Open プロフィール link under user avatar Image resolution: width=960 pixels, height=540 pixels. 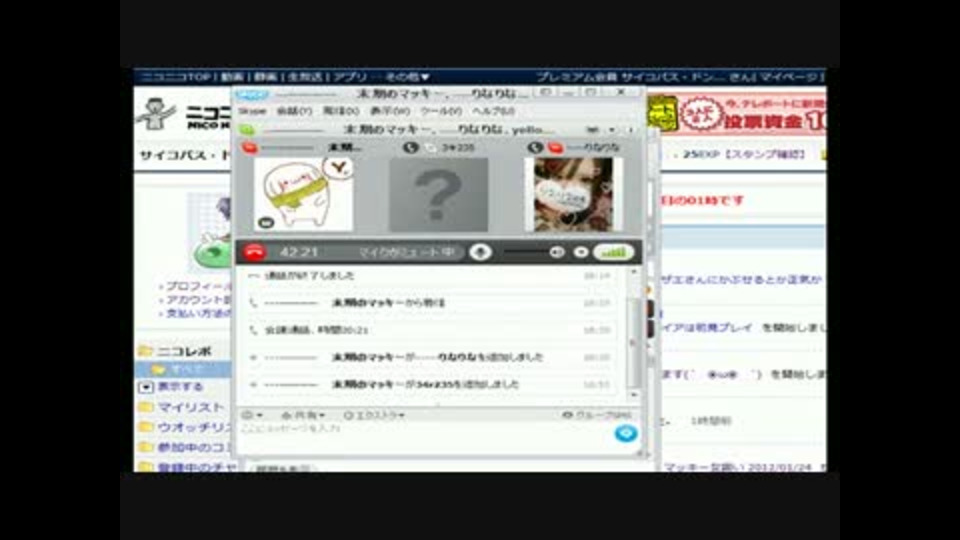coord(197,287)
